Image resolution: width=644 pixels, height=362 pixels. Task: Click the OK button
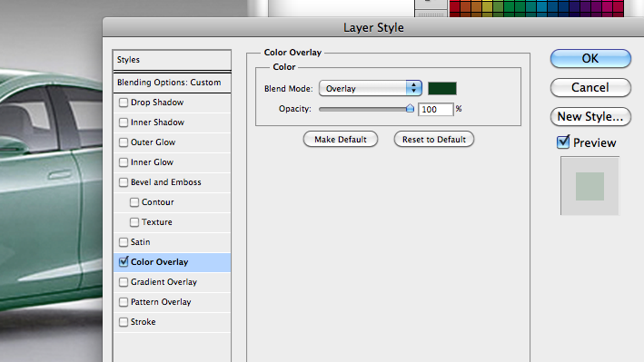click(x=590, y=59)
